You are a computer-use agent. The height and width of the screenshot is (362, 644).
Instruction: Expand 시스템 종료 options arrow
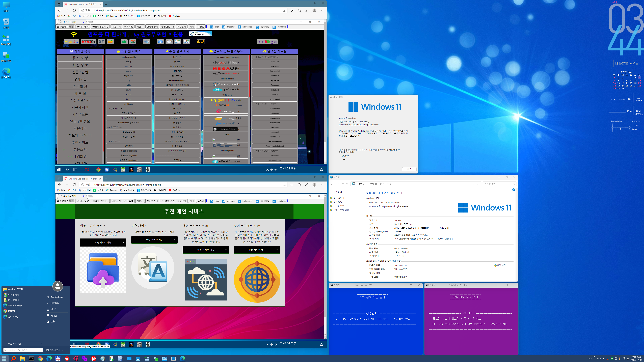point(63,350)
